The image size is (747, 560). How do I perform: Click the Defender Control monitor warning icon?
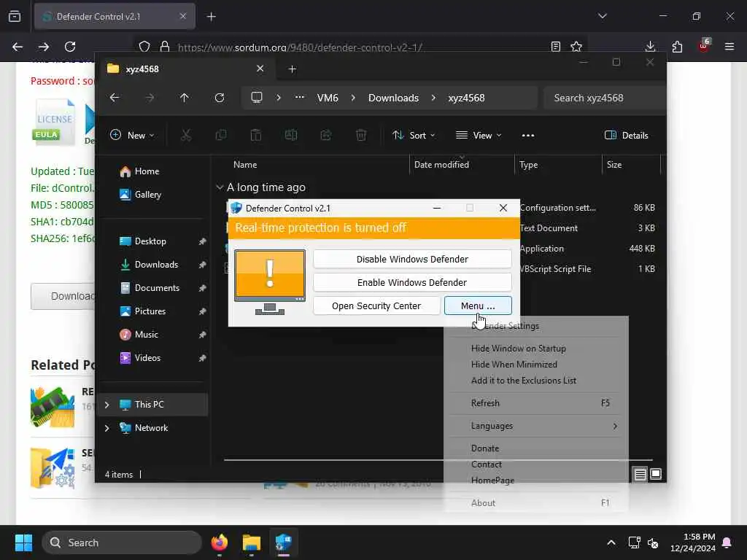[270, 282]
